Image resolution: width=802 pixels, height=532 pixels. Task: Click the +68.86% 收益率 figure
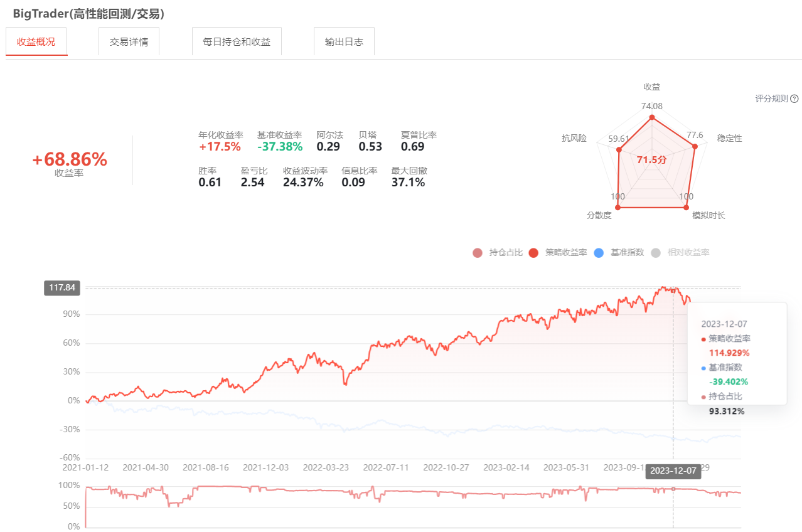coord(70,160)
